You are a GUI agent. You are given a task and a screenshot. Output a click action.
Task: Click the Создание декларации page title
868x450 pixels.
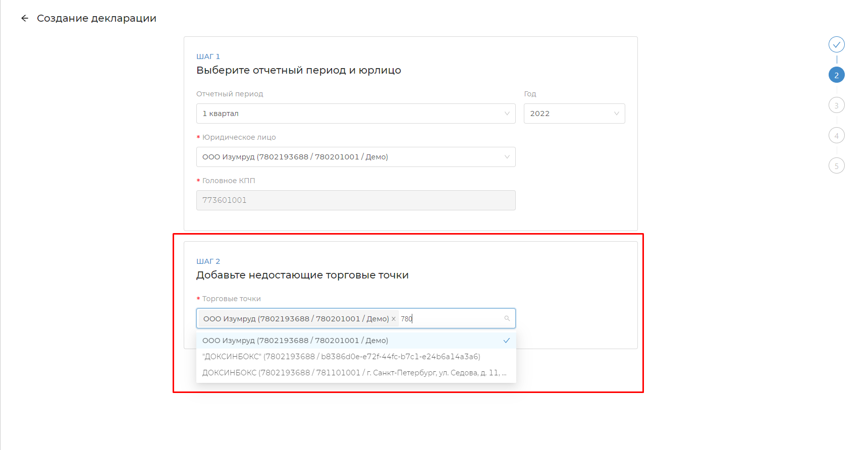tap(96, 19)
